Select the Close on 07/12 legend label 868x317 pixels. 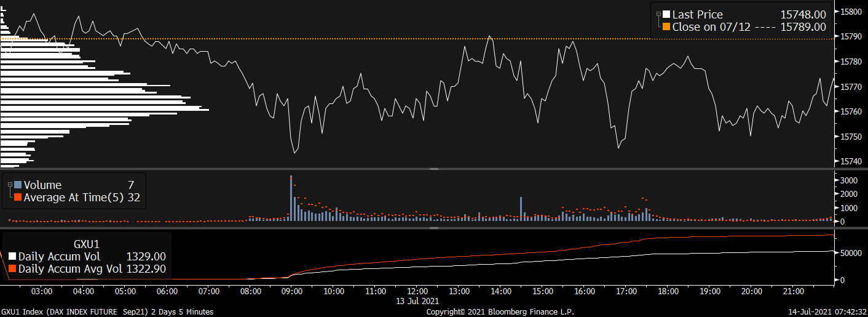(x=712, y=27)
